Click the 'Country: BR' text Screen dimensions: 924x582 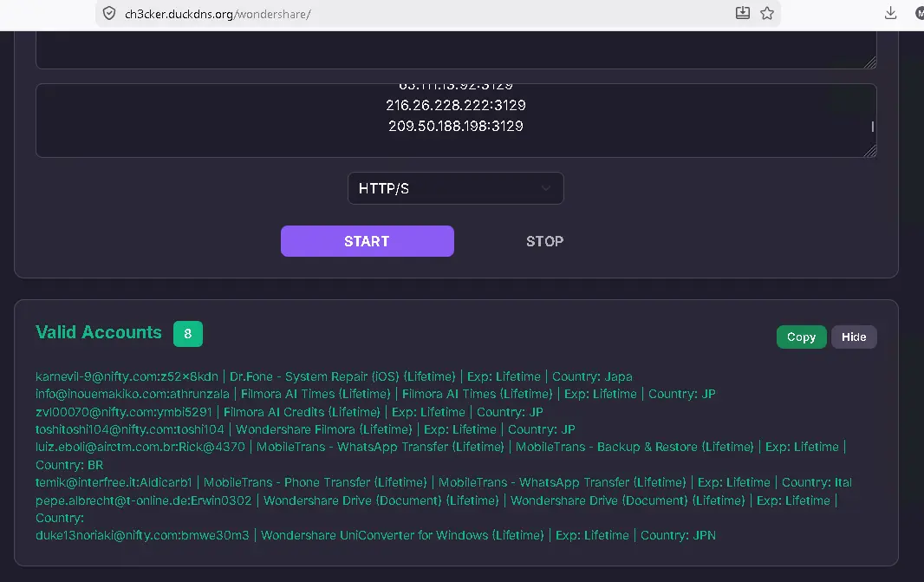[x=69, y=465]
